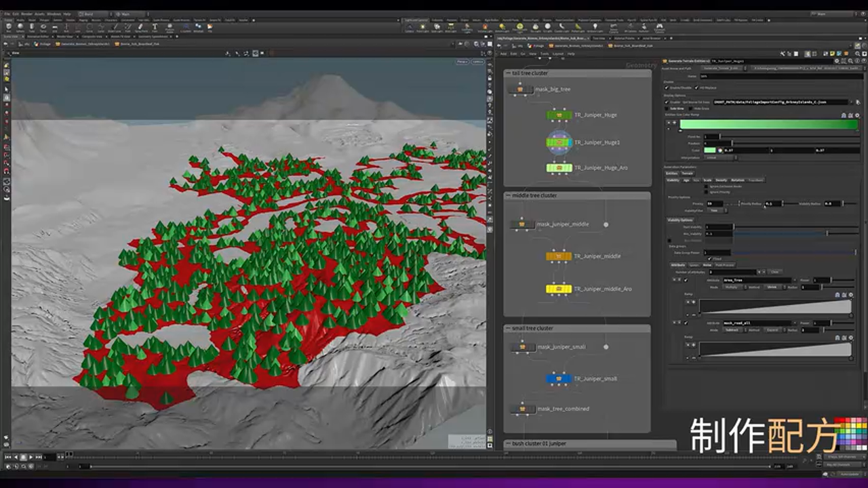Click the TR_Juniper_Huge_Aro node icon

click(559, 167)
